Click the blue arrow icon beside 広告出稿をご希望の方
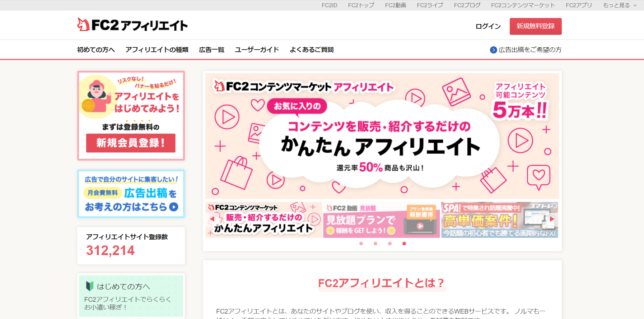Image resolution: width=644 pixels, height=319 pixels. 494,50
